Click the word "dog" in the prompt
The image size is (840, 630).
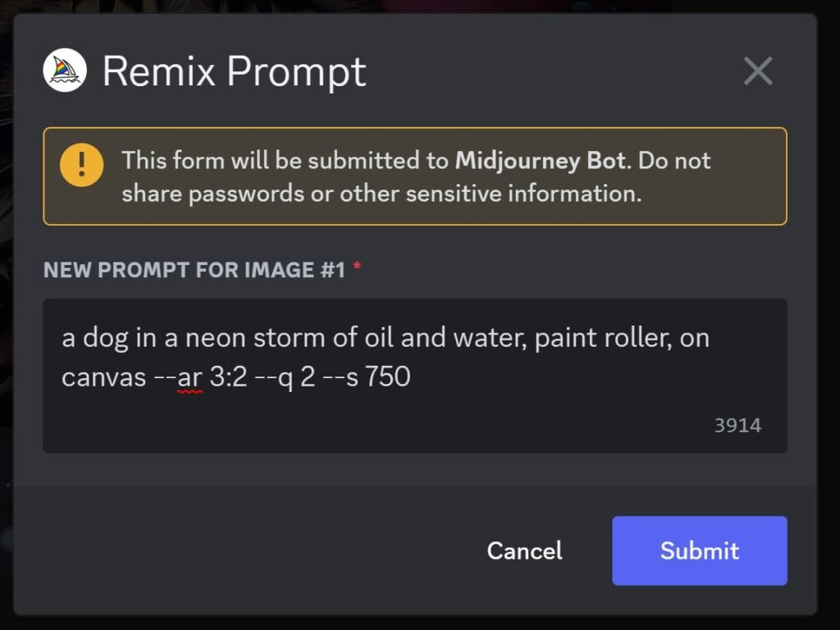pos(106,339)
